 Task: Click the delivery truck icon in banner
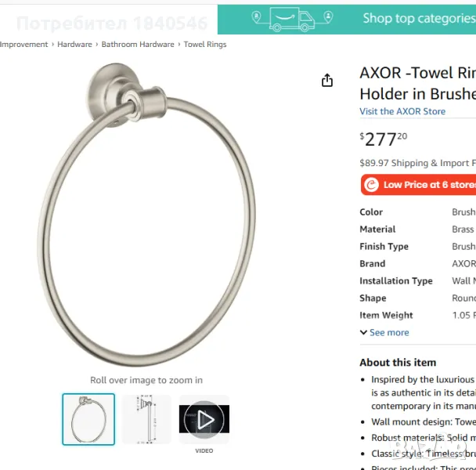pyautogui.click(x=292, y=20)
